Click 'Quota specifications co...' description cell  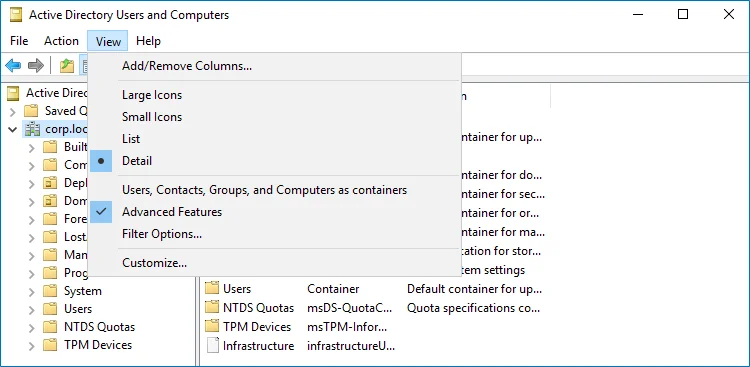pyautogui.click(x=474, y=308)
